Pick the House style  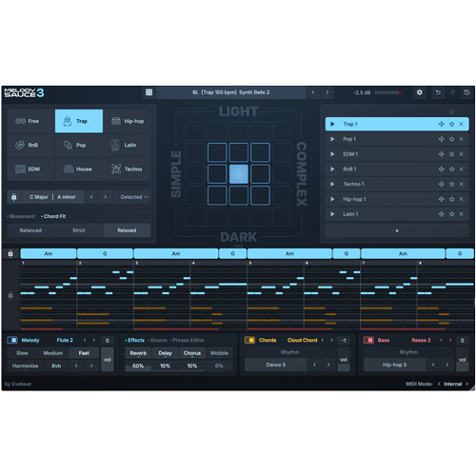(79, 169)
